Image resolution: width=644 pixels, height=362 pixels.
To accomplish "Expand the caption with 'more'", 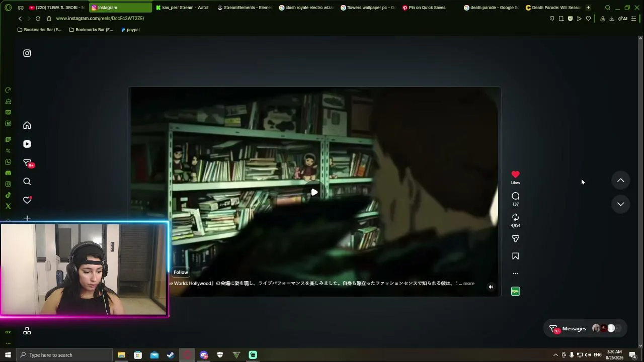I will click(x=468, y=284).
